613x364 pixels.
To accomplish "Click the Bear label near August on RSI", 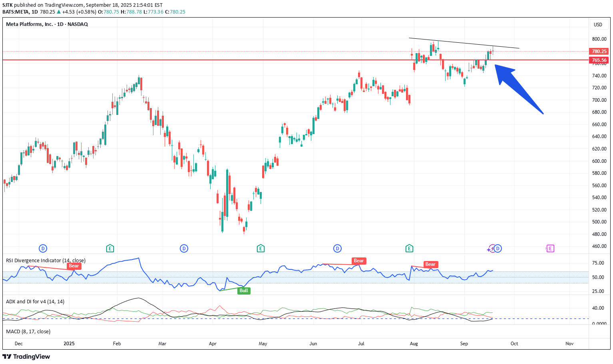I will click(430, 264).
